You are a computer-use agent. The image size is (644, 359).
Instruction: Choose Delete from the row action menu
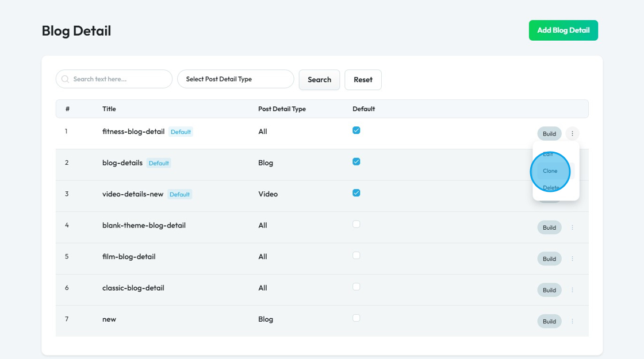click(551, 188)
